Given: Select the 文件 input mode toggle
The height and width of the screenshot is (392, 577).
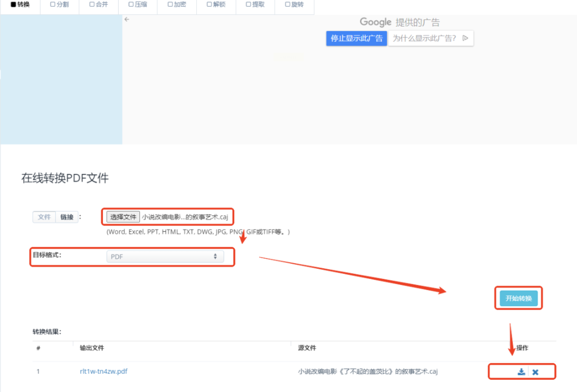Looking at the screenshot, I should coord(44,217).
